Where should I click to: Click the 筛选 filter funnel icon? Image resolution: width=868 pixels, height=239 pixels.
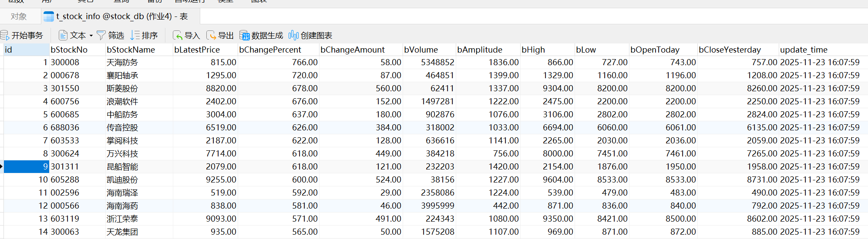[101, 35]
